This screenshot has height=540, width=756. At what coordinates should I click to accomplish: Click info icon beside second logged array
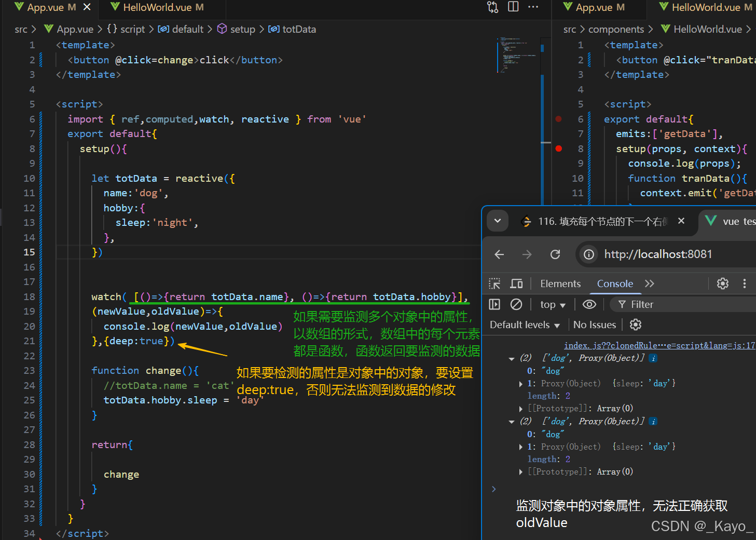[653, 422]
